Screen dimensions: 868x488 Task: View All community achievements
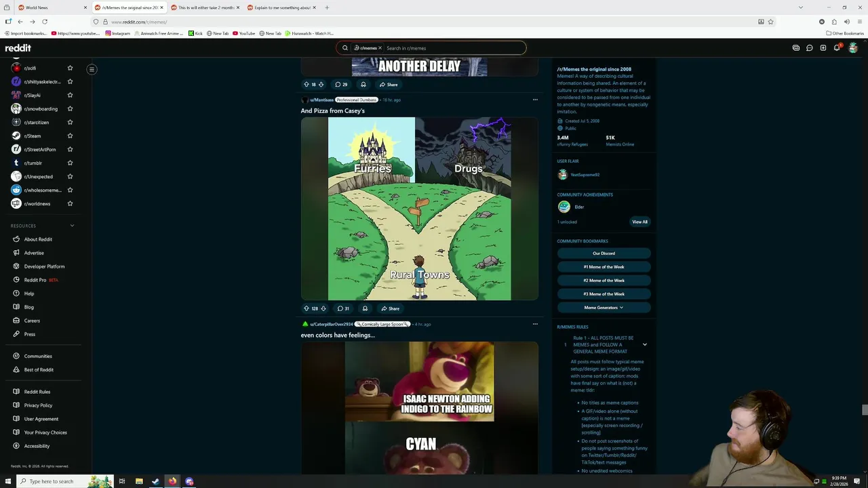click(639, 222)
